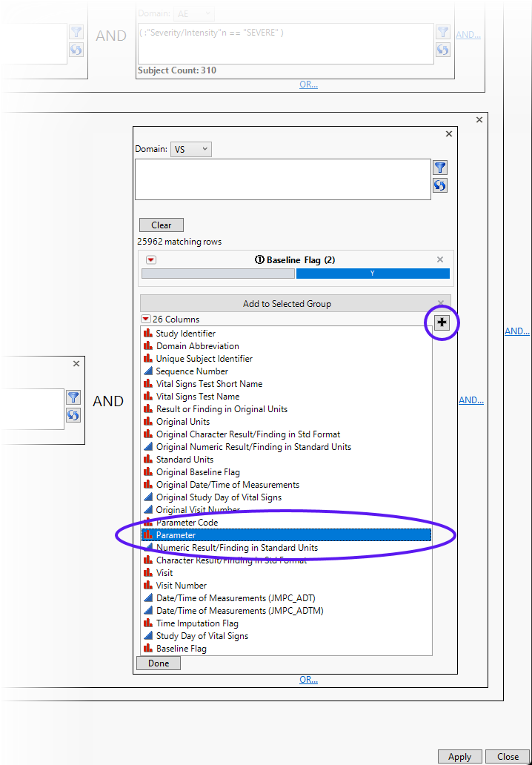The width and height of the screenshot is (532, 765).
Task: Click the OR... link below the VS panel
Action: (x=309, y=680)
